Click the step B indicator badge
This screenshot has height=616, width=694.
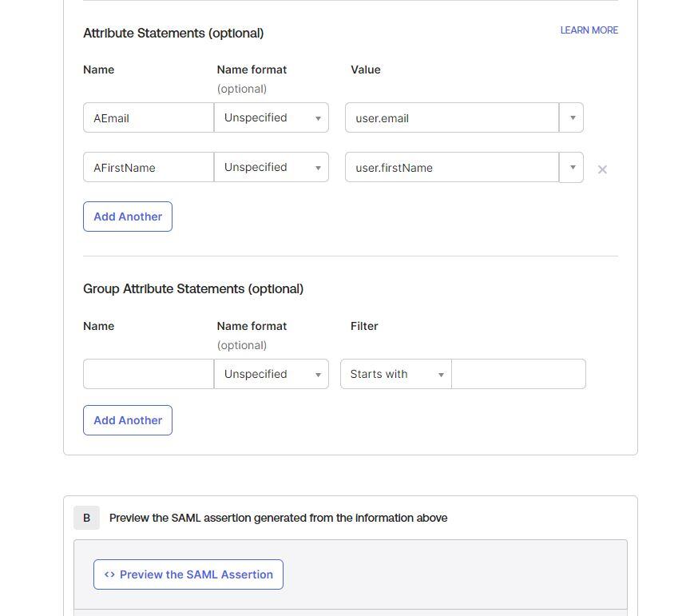[x=86, y=518]
